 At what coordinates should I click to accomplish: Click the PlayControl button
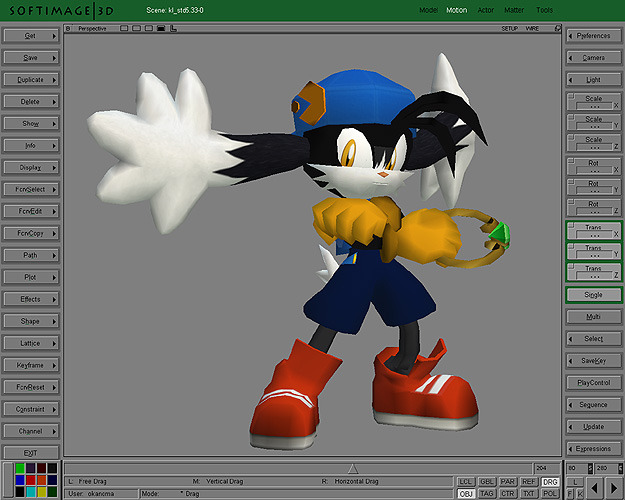pos(593,383)
